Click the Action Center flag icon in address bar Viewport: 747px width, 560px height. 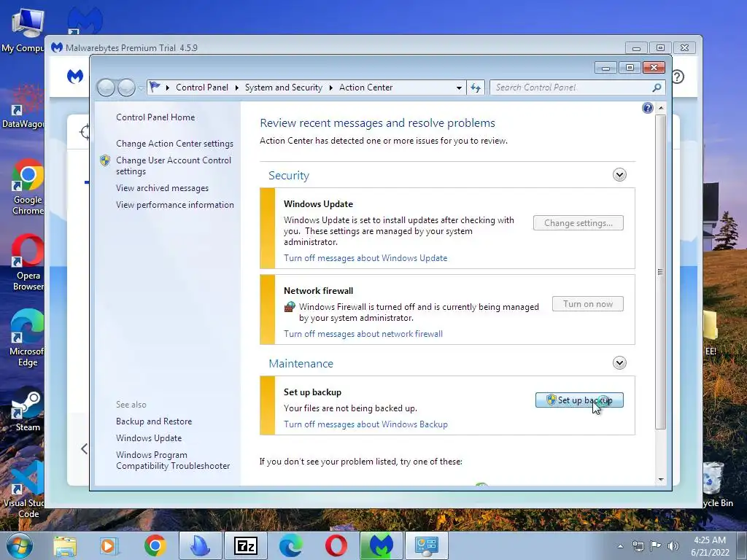[x=155, y=87]
